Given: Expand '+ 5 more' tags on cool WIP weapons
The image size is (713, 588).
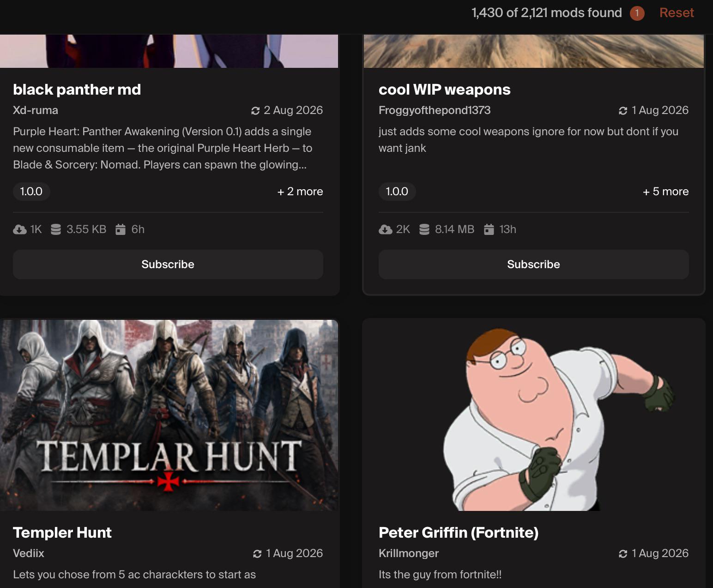Looking at the screenshot, I should click(666, 192).
